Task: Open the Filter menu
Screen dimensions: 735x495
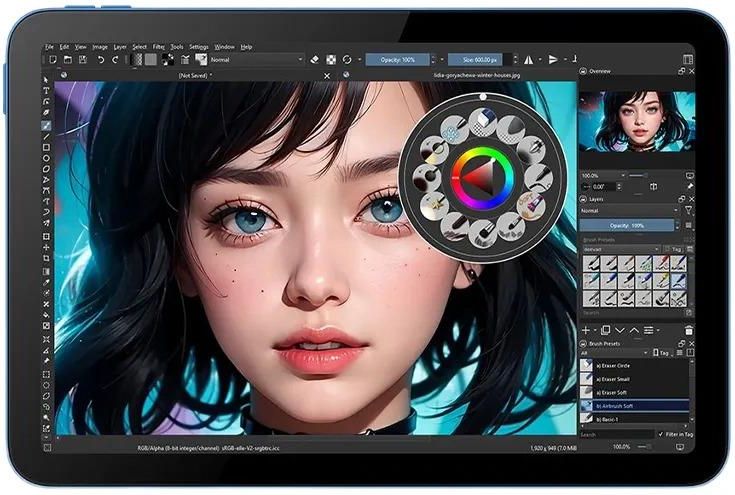Action: click(x=159, y=46)
